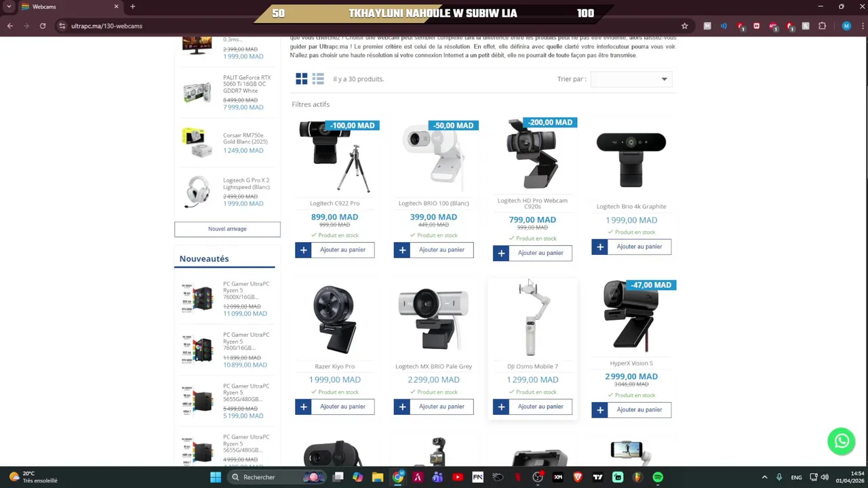Image resolution: width=868 pixels, height=488 pixels.
Task: Add Razer Kiyo Pro to cart
Action: [335, 407]
